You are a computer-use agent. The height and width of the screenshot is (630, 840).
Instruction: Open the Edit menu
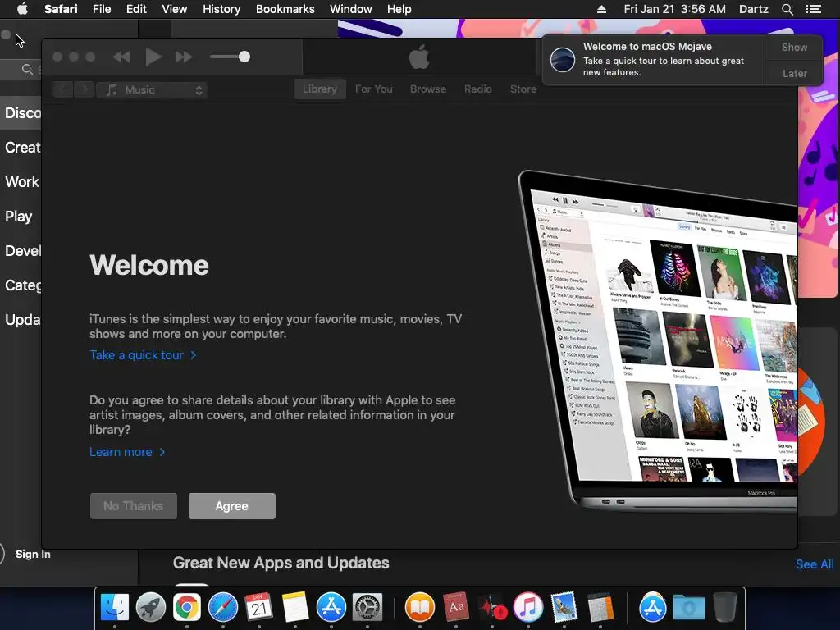click(136, 9)
